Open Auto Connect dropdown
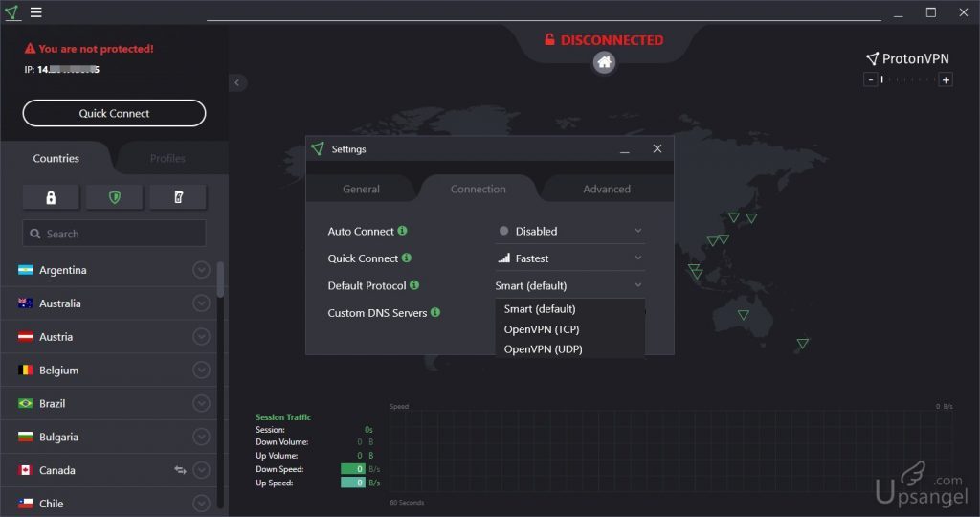Screen dimensions: 980x517 click(570, 232)
